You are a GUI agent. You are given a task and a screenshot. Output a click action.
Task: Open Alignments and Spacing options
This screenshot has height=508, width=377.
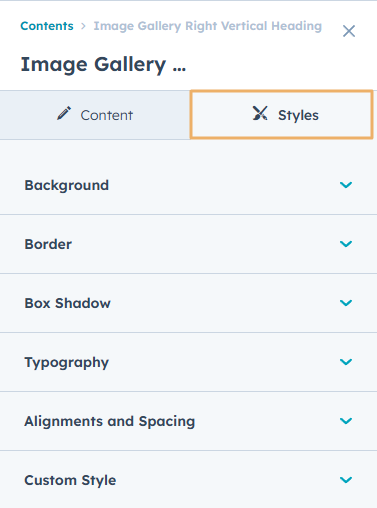188,421
